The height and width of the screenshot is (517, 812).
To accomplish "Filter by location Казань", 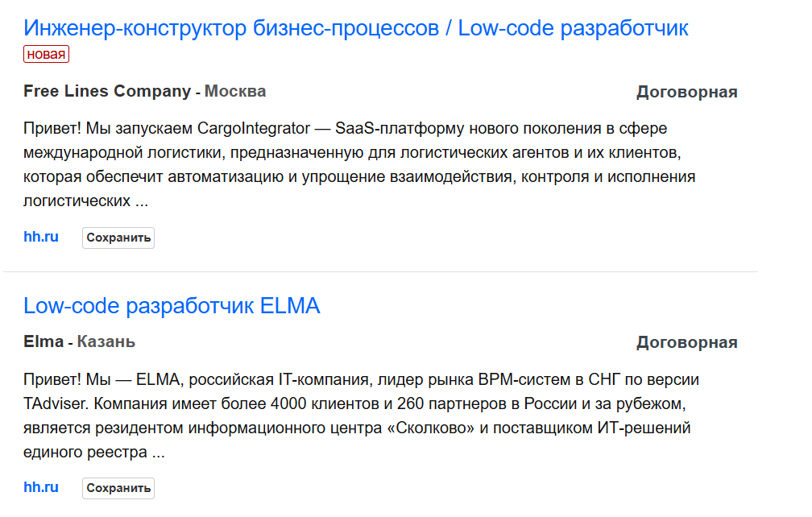I will click(x=106, y=341).
